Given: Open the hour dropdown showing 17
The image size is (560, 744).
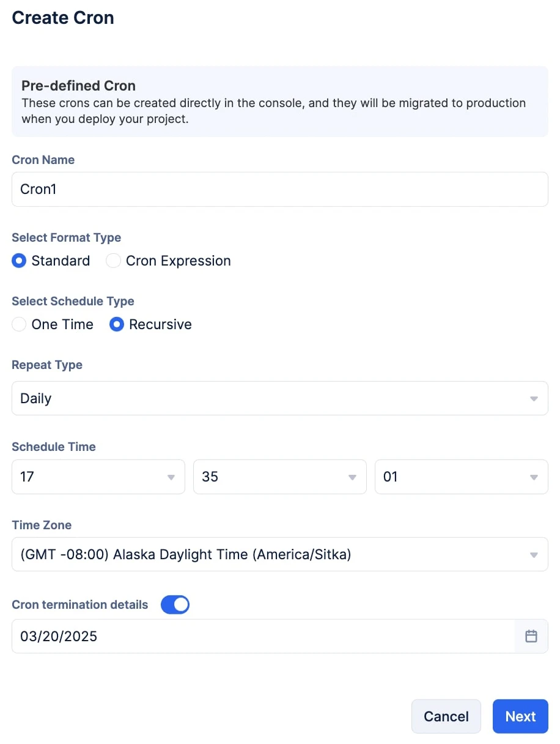Looking at the screenshot, I should pos(98,477).
